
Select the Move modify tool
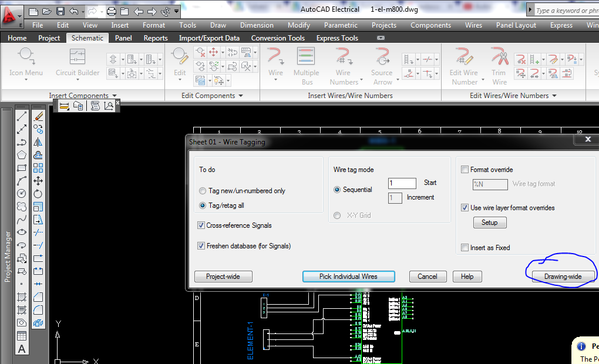tap(38, 181)
